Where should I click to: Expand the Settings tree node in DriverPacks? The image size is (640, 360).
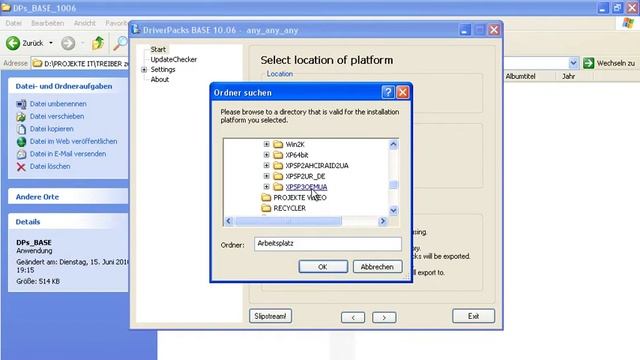coord(144,70)
